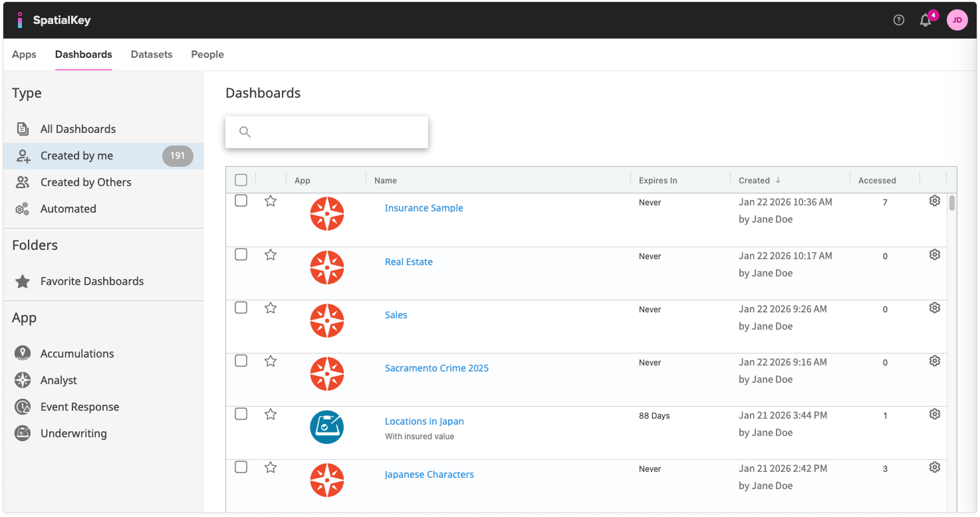Open the notifications bell
Screen dimensions: 980x517
click(x=925, y=21)
